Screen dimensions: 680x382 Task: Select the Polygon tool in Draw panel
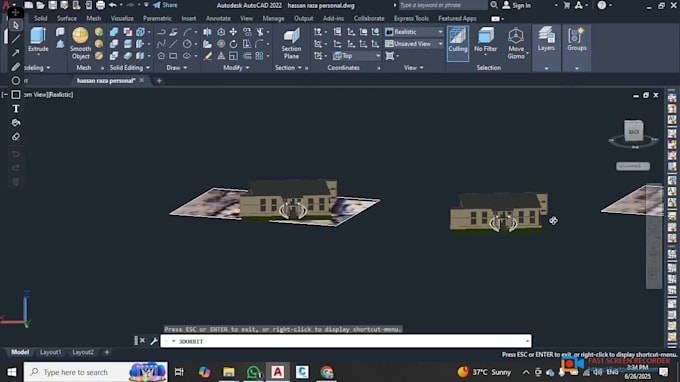tap(161, 56)
